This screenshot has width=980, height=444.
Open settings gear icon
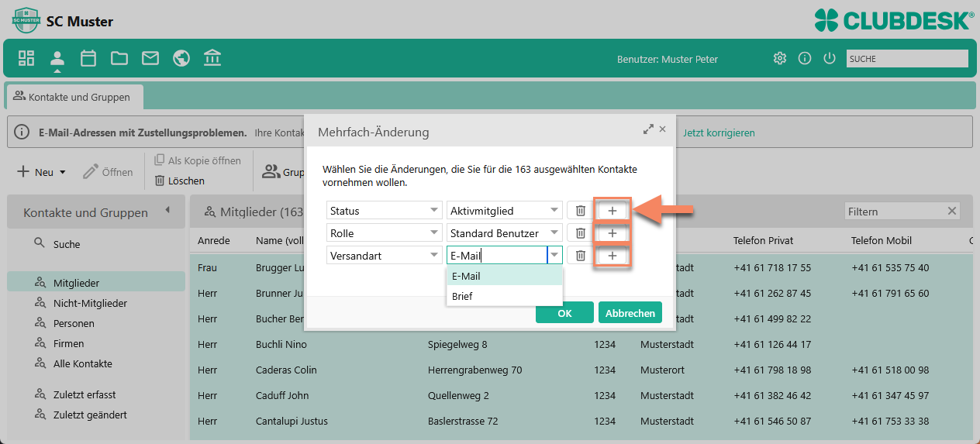pyautogui.click(x=780, y=58)
